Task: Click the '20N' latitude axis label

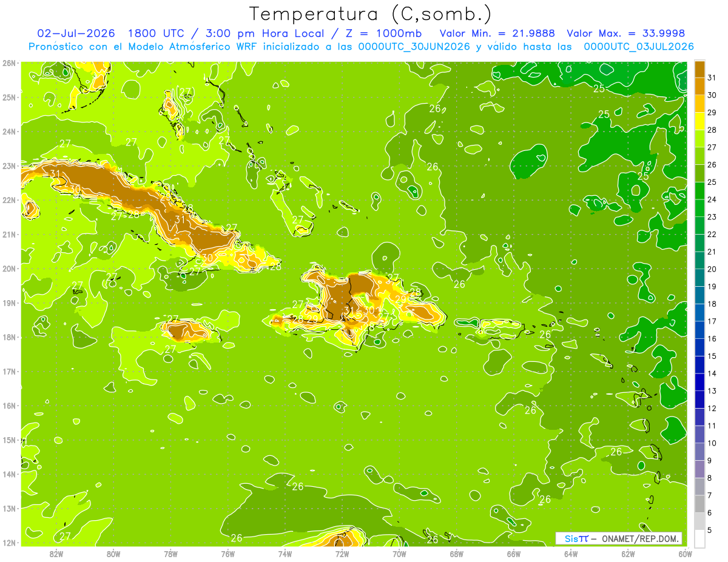Action: coord(9,269)
